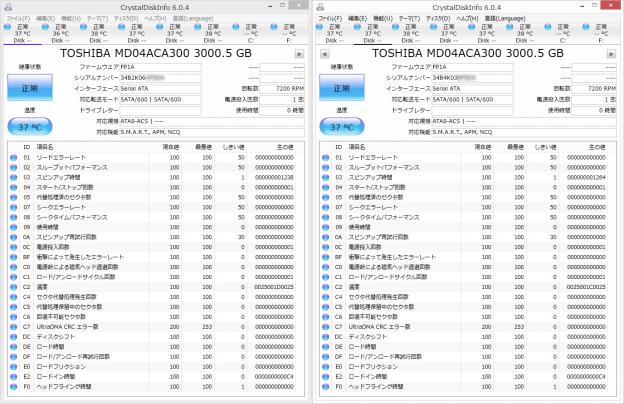Click status circle of row 01 in left window
624x404 pixels.
[14, 158]
